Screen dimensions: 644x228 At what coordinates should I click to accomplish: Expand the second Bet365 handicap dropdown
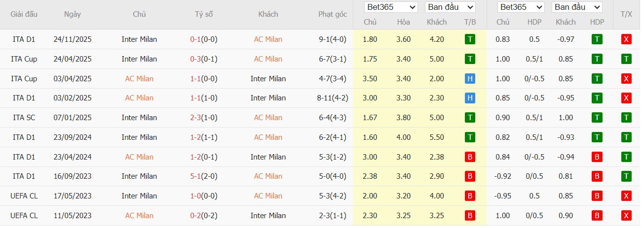521,7
